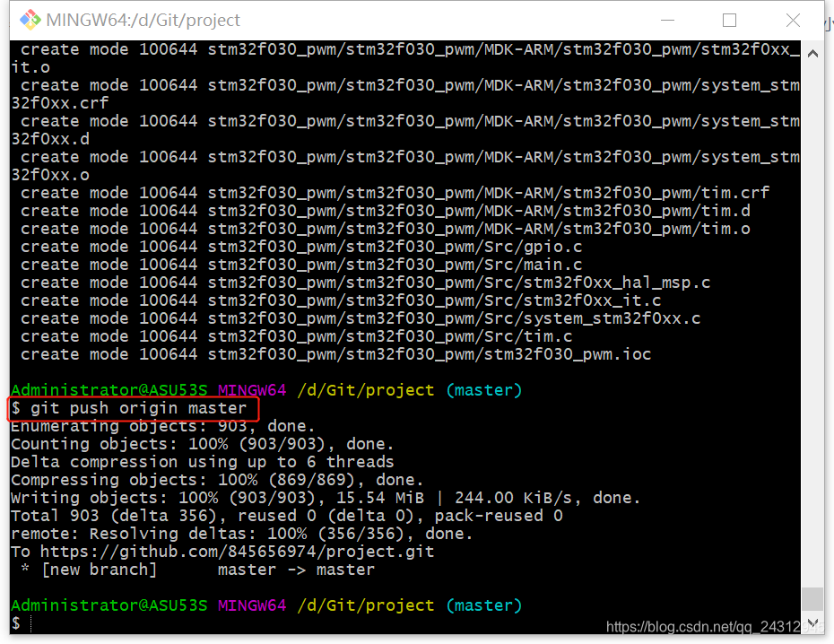Click the wrapped text '32f0xx.o'
834x644 pixels.
click(x=50, y=175)
